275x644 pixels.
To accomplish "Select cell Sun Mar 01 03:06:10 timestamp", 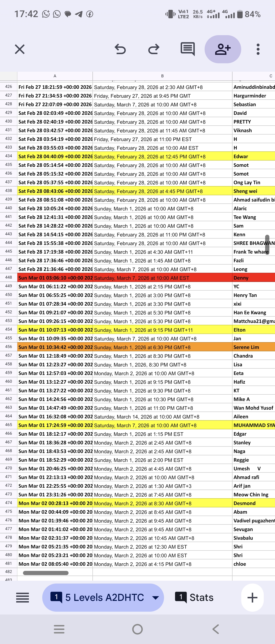I will (x=55, y=278).
